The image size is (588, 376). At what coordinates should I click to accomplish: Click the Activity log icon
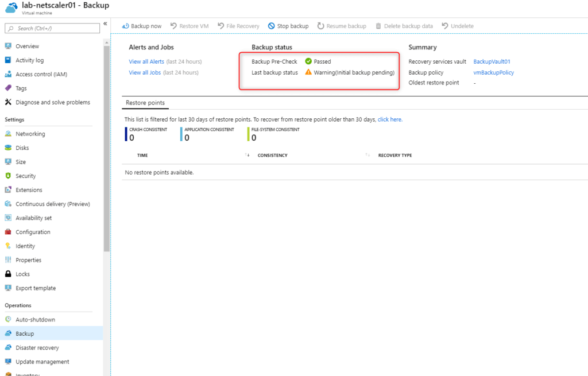pyautogui.click(x=8, y=60)
